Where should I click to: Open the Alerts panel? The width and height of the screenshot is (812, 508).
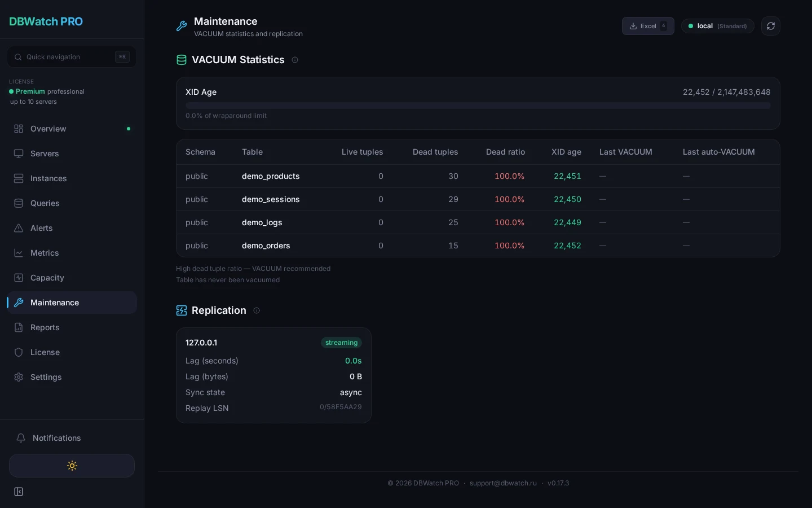tap(41, 228)
